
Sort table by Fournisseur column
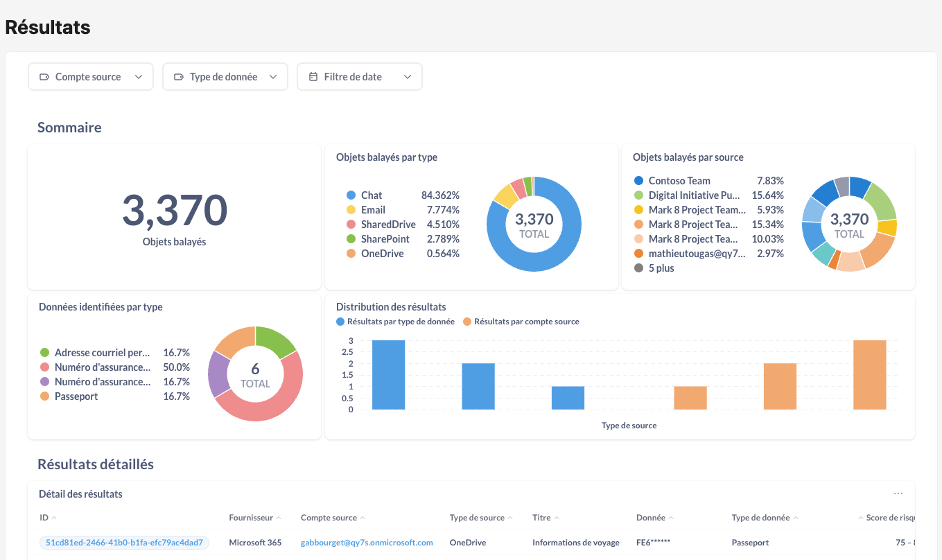[x=255, y=518]
